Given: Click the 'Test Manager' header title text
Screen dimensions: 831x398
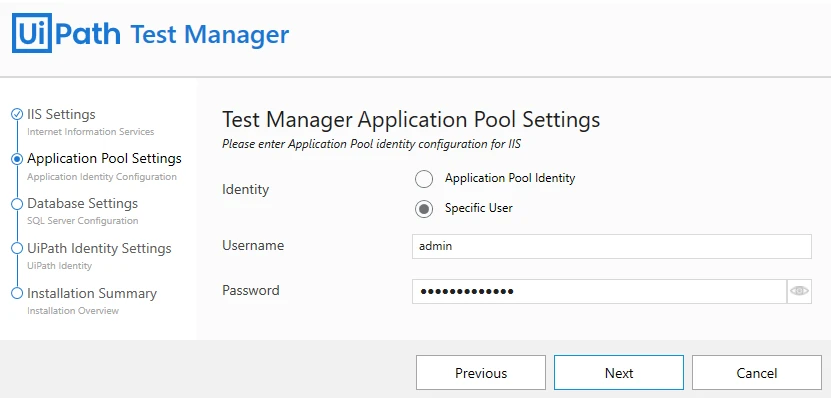Looking at the screenshot, I should click(x=210, y=34).
